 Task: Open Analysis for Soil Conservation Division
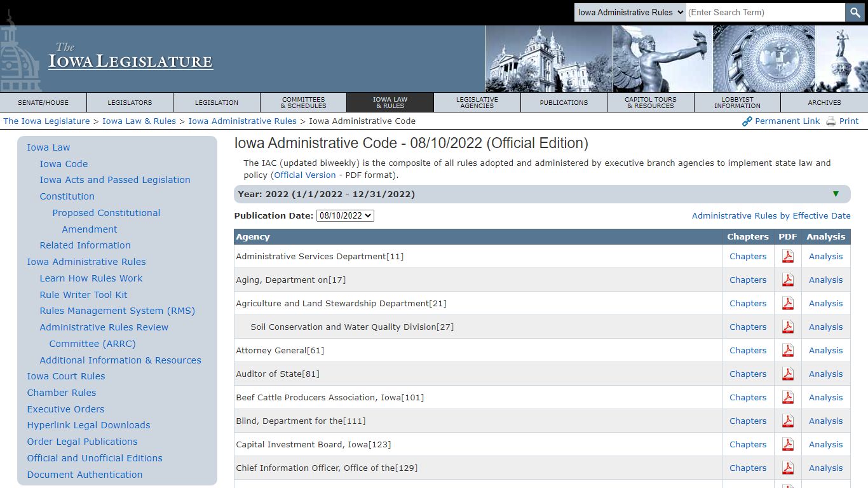point(825,327)
